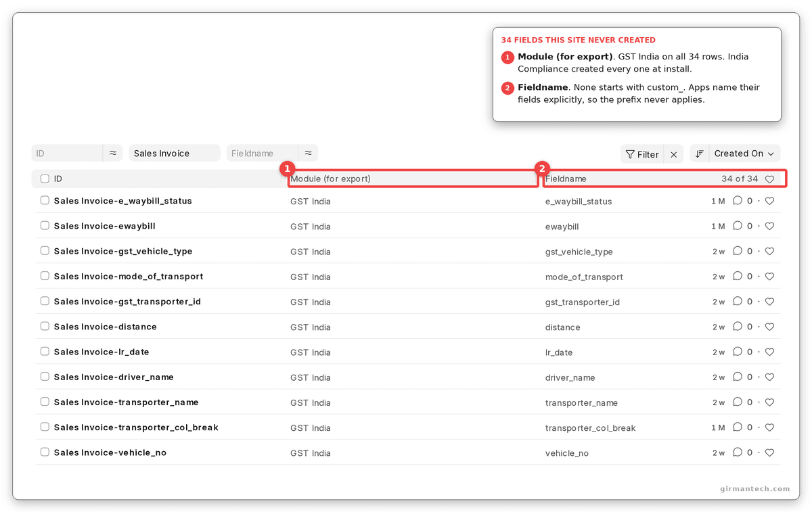Viewport: 812px width, 512px height.
Task: Like the driver_name row heart icon
Action: click(x=769, y=377)
